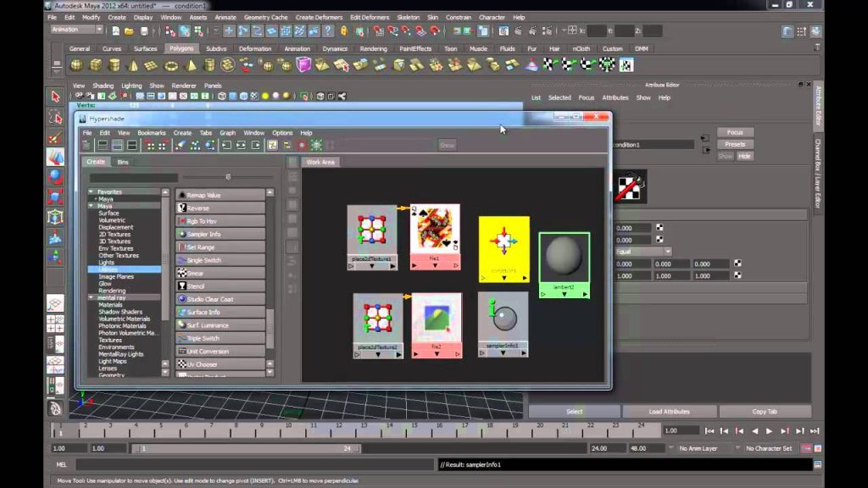This screenshot has width=868, height=488.
Task: Toggle Hypershade Create bar on/off
Action: 86,146
